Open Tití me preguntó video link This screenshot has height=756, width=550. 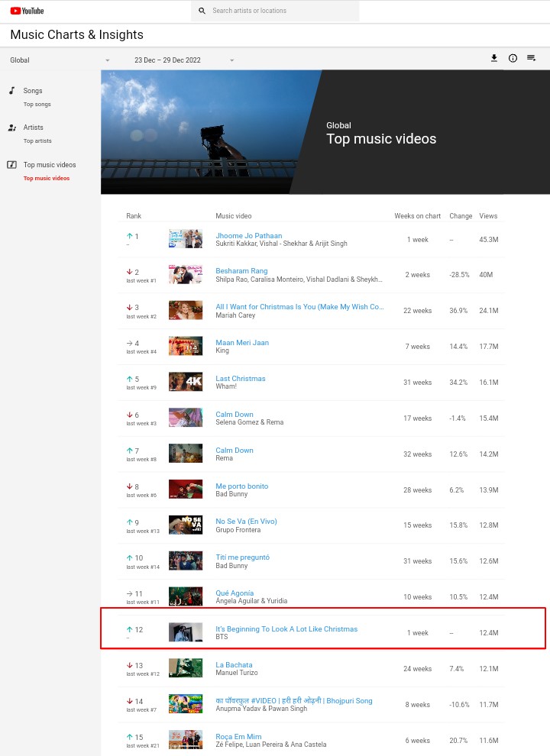tap(243, 557)
